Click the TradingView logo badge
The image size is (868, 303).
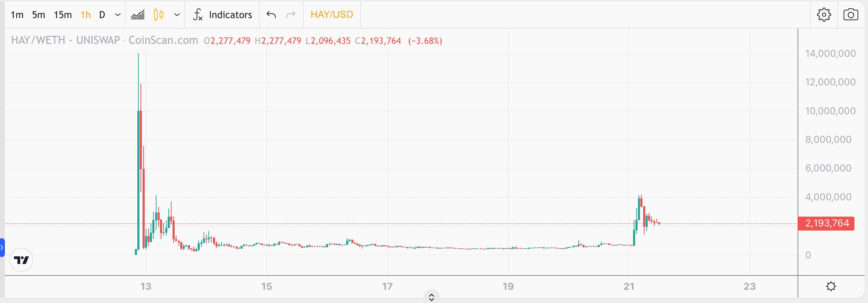point(21,260)
